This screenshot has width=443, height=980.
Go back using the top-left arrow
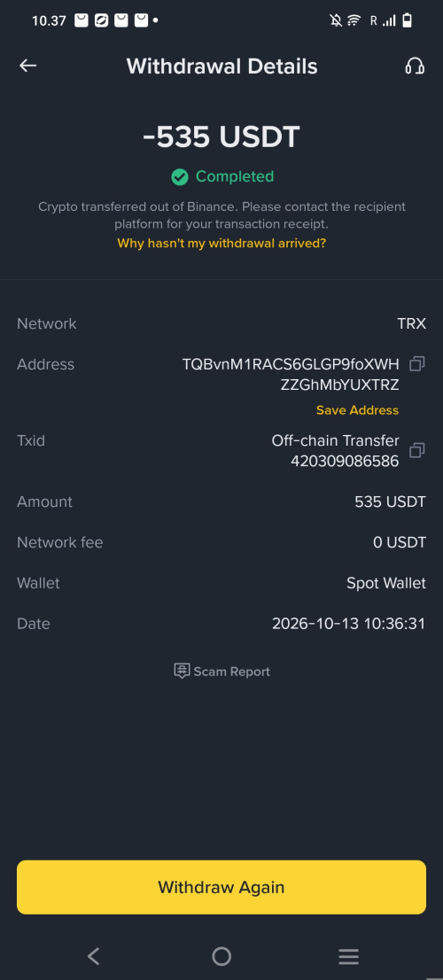point(28,66)
